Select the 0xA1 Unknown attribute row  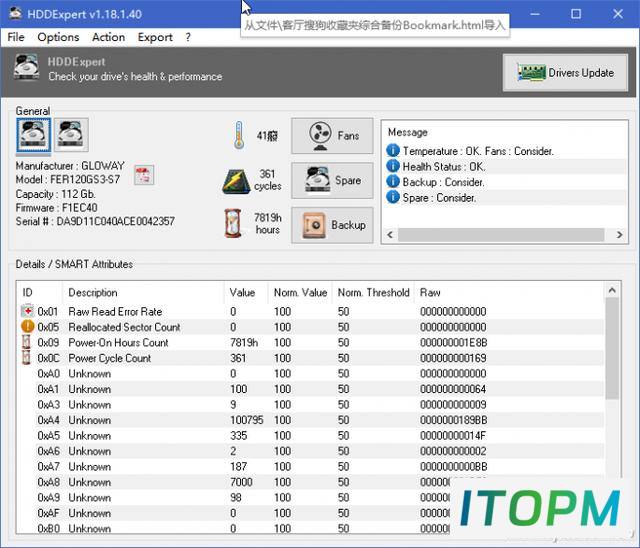311,389
